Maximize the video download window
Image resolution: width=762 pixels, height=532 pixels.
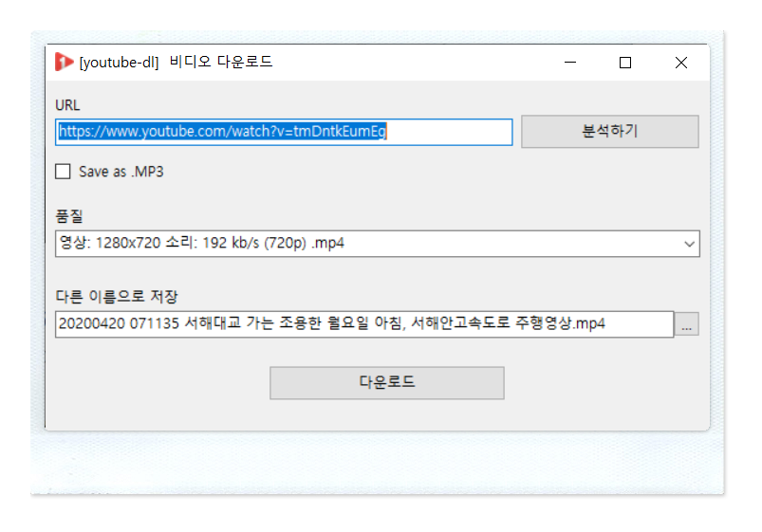pos(625,63)
